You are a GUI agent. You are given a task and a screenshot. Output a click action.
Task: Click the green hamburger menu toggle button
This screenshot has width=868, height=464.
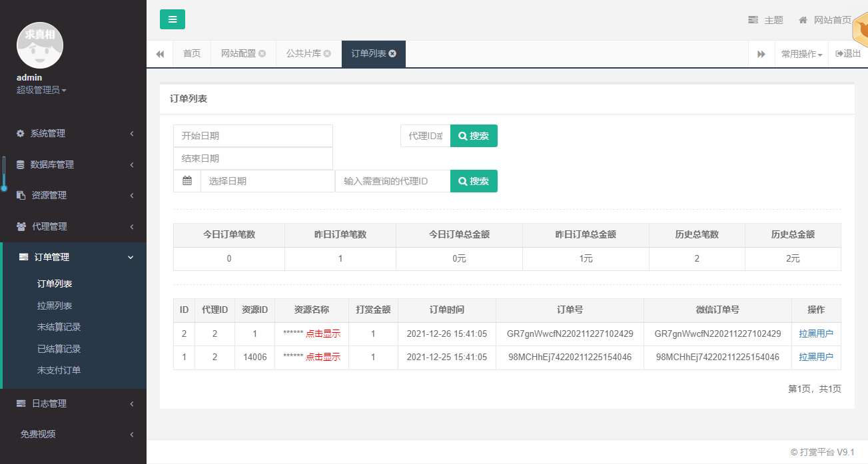[173, 19]
